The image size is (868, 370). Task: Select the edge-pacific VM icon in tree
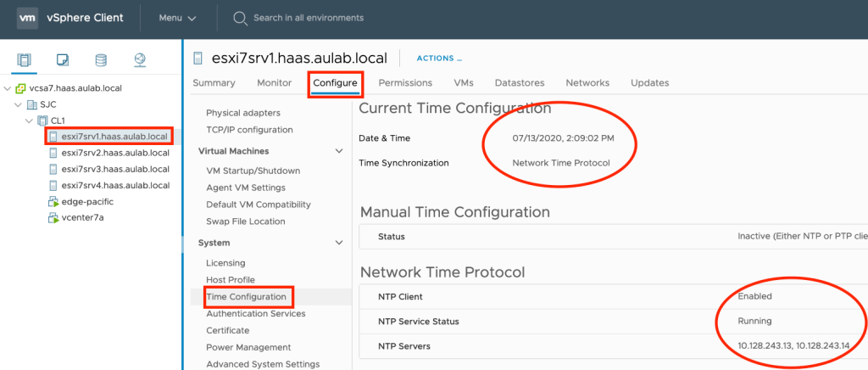click(x=54, y=201)
